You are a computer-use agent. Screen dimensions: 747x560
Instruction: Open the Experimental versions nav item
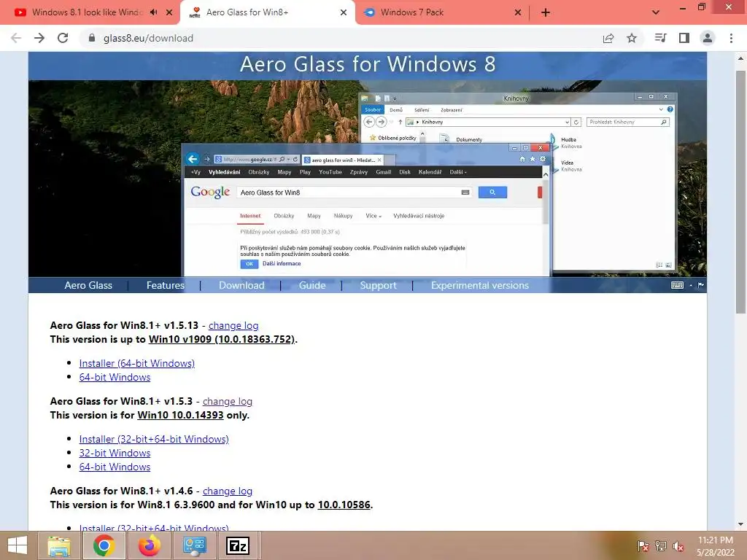coord(480,285)
